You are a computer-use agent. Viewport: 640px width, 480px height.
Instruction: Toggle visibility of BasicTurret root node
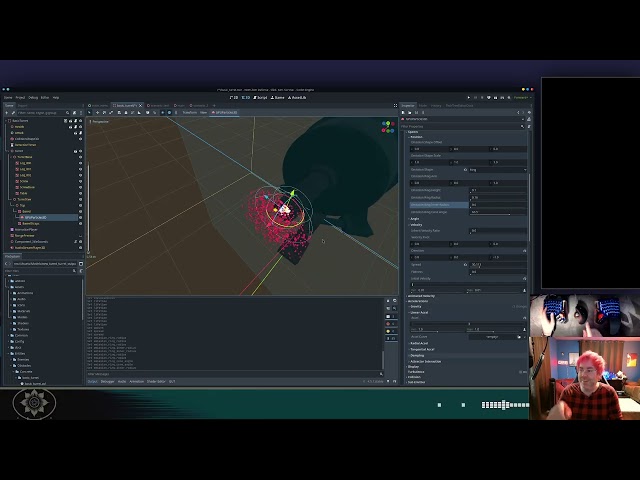coord(80,121)
